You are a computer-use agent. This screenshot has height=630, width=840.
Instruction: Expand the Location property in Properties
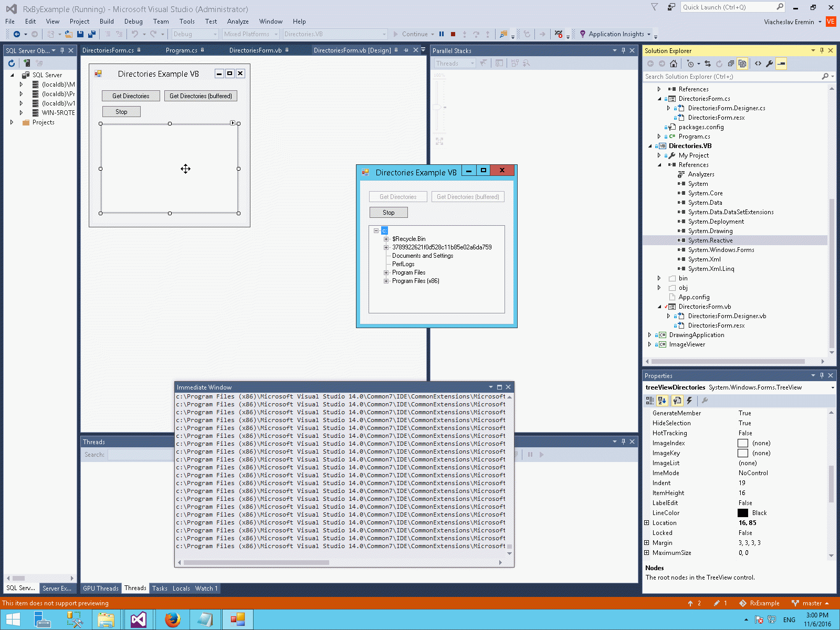(647, 523)
